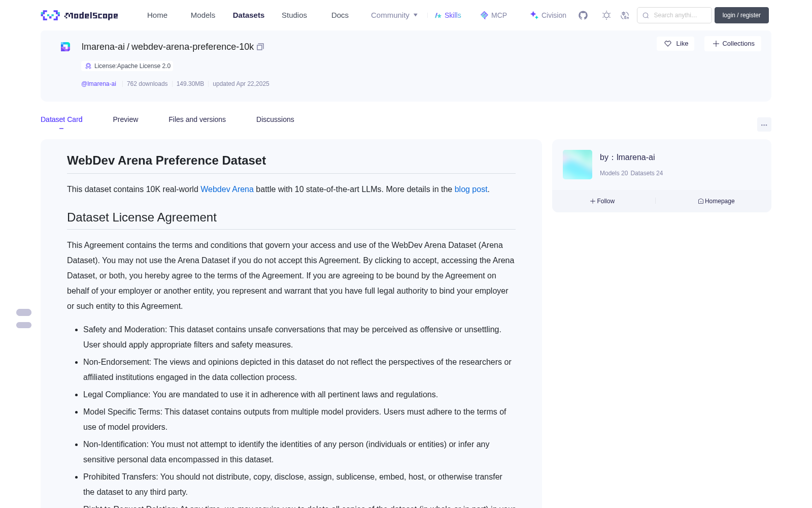Click the lmarena-ai owner name in title
812x508 pixels.
[103, 47]
